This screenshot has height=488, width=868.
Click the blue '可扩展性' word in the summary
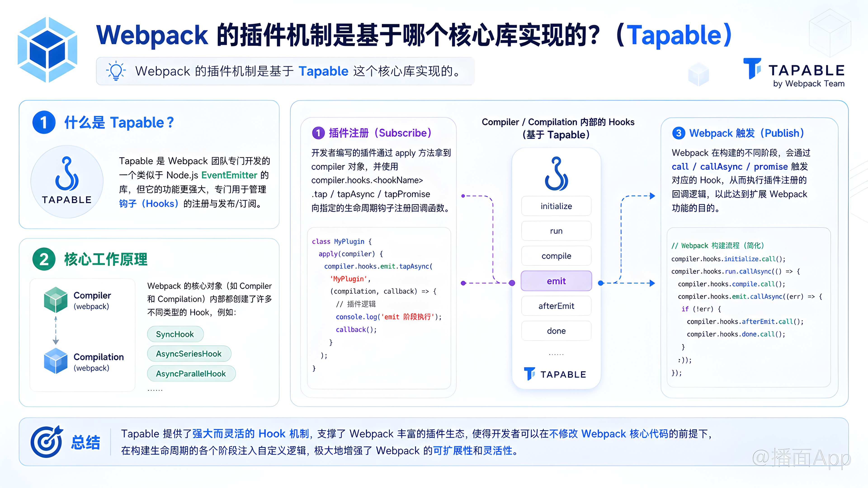[x=453, y=451]
